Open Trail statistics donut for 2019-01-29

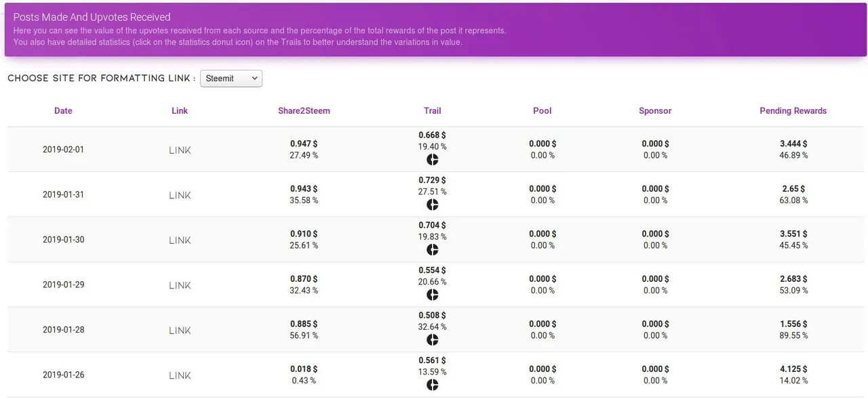pos(433,295)
